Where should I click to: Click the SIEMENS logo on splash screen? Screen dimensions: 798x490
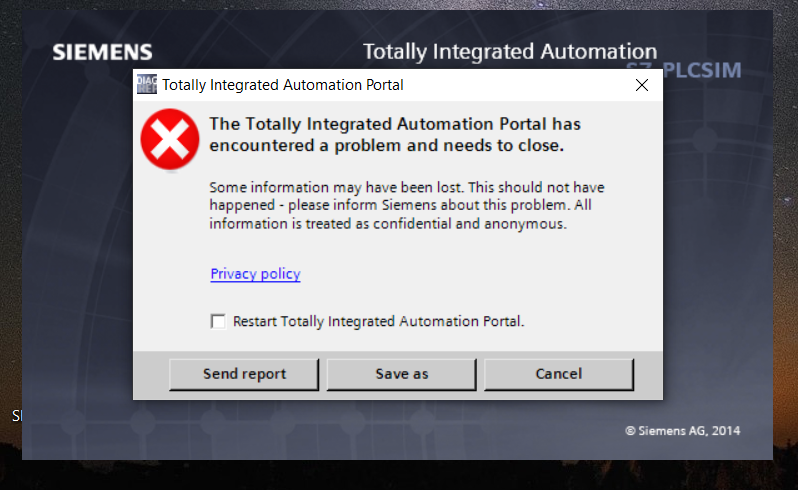pyautogui.click(x=102, y=52)
